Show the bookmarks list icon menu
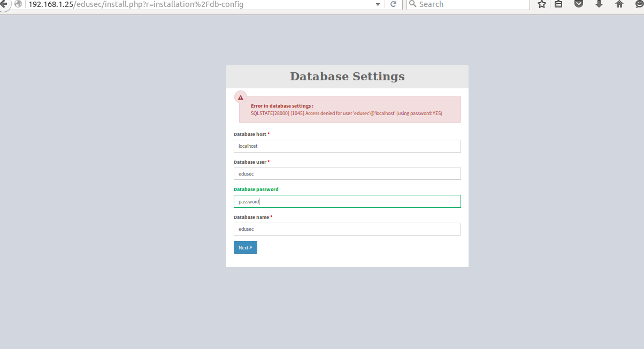The height and width of the screenshot is (349, 644). pos(558,4)
